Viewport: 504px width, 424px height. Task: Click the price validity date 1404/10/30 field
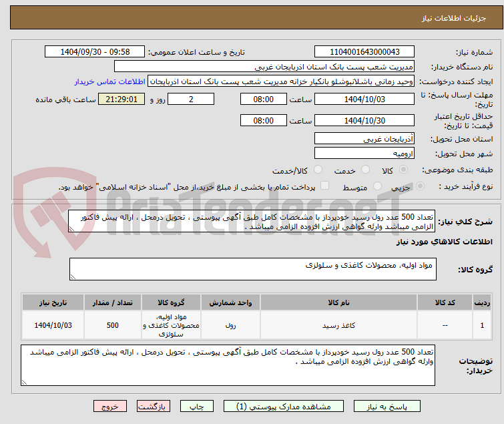(x=364, y=120)
